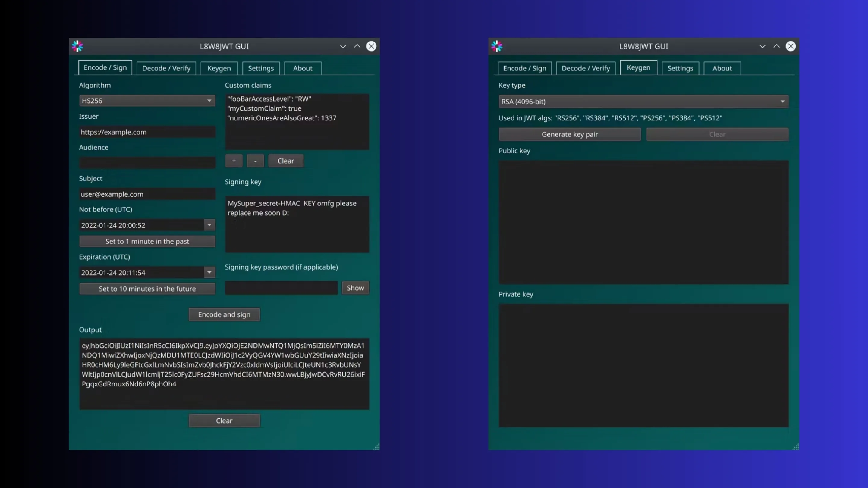Remove a custom claim with the - button
Viewport: 868px width, 488px height.
[255, 161]
